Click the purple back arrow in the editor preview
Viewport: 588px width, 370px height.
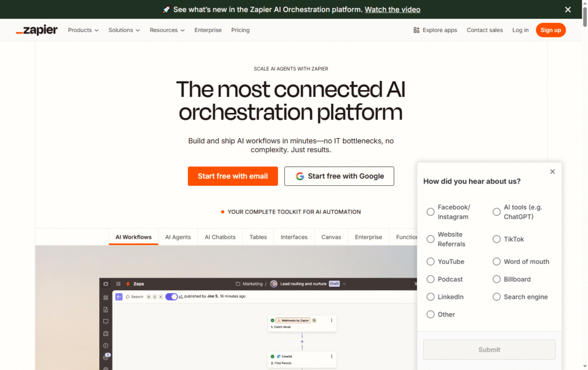(119, 297)
